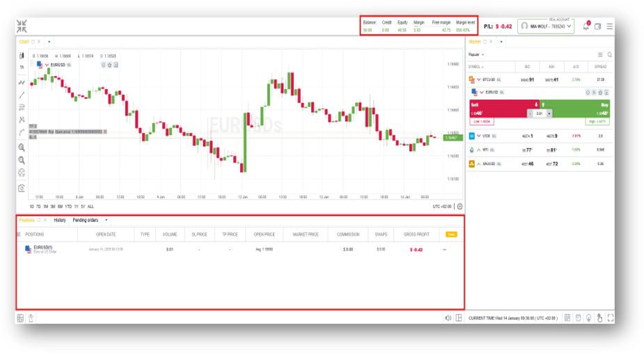Open chart settings gear icon
644x353 pixels.
tap(460, 206)
